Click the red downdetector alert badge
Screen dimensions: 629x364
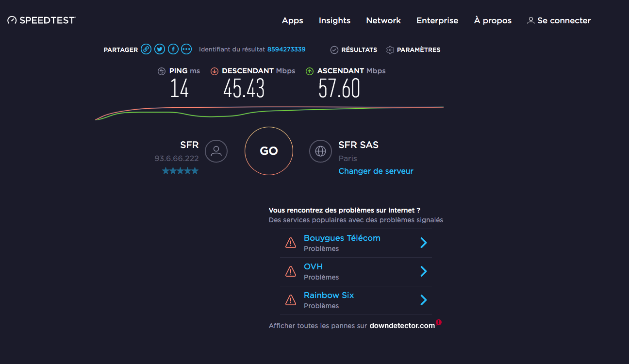439,322
